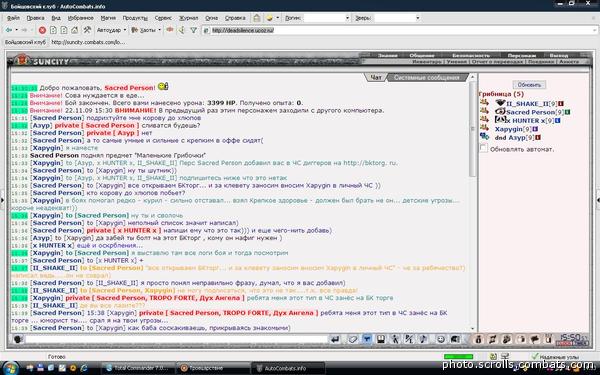Viewport: 600px width, 375px height.
Task: Click the red Stop button in toolbar
Action: (42, 30)
